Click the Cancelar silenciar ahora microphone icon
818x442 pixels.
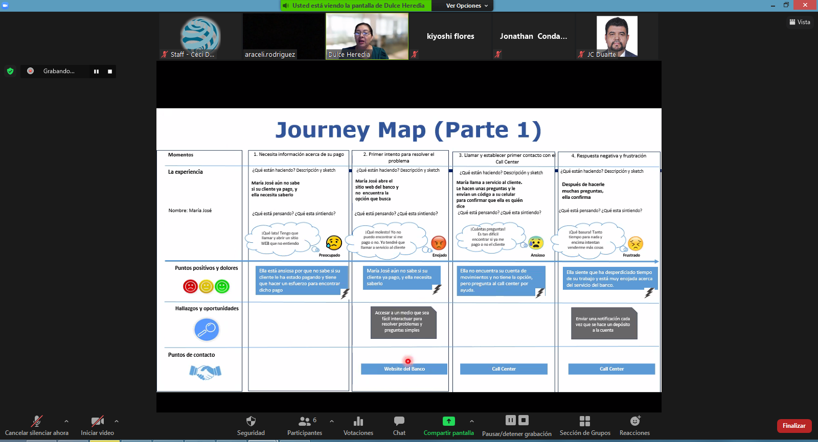[37, 421]
